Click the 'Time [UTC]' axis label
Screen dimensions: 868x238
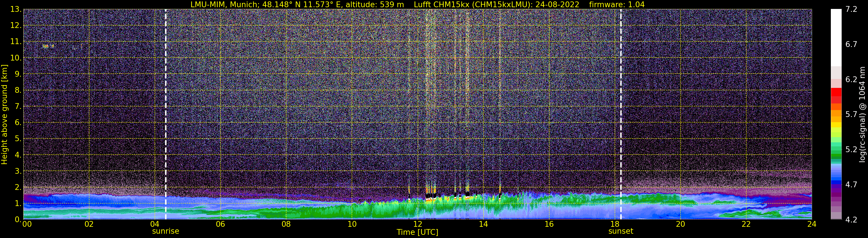[x=417, y=232]
